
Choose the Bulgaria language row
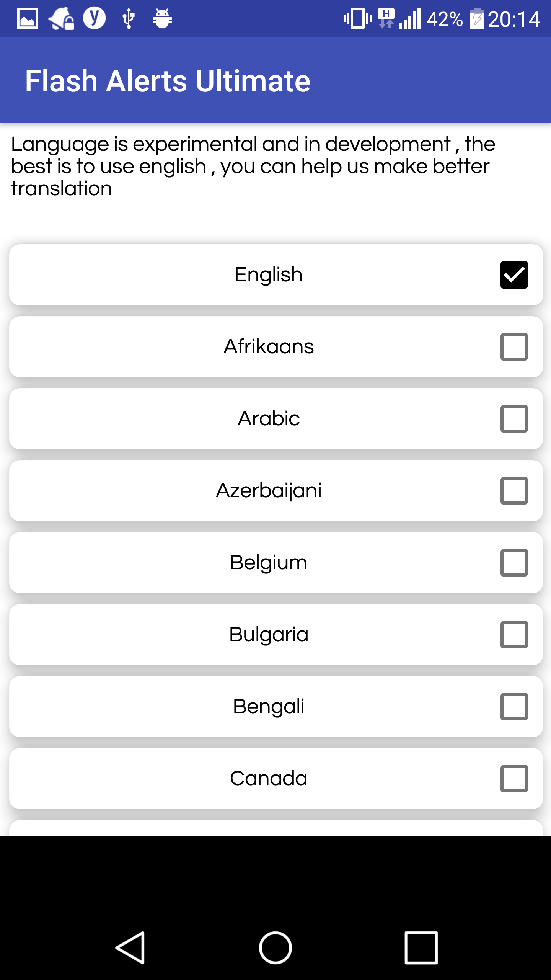(x=269, y=635)
